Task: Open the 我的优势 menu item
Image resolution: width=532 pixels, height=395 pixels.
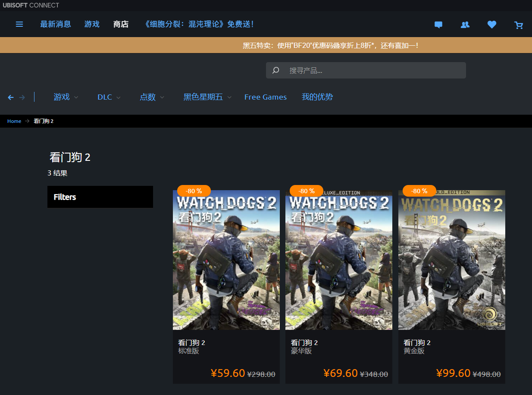Action: tap(317, 97)
